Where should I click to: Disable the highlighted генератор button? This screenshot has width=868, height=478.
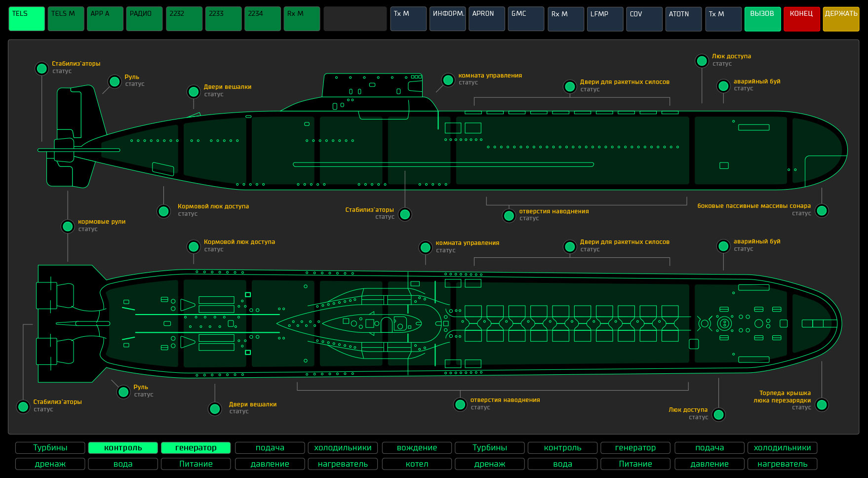tap(196, 448)
